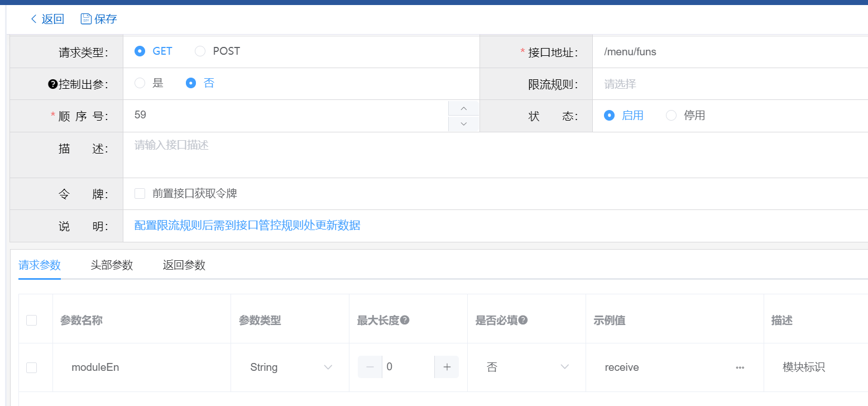Choose 是 for 控制出参
868x406 pixels.
[x=149, y=83]
